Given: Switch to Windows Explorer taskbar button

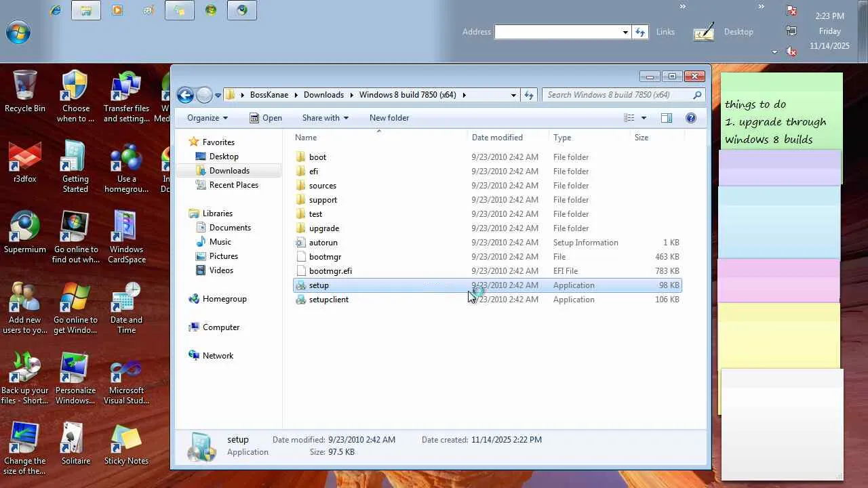Looking at the screenshot, I should (x=86, y=10).
